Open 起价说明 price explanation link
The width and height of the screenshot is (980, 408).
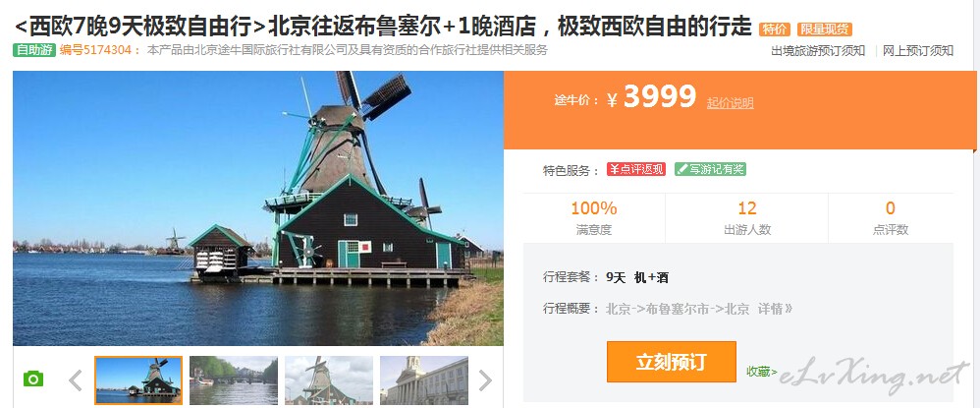[x=730, y=103]
